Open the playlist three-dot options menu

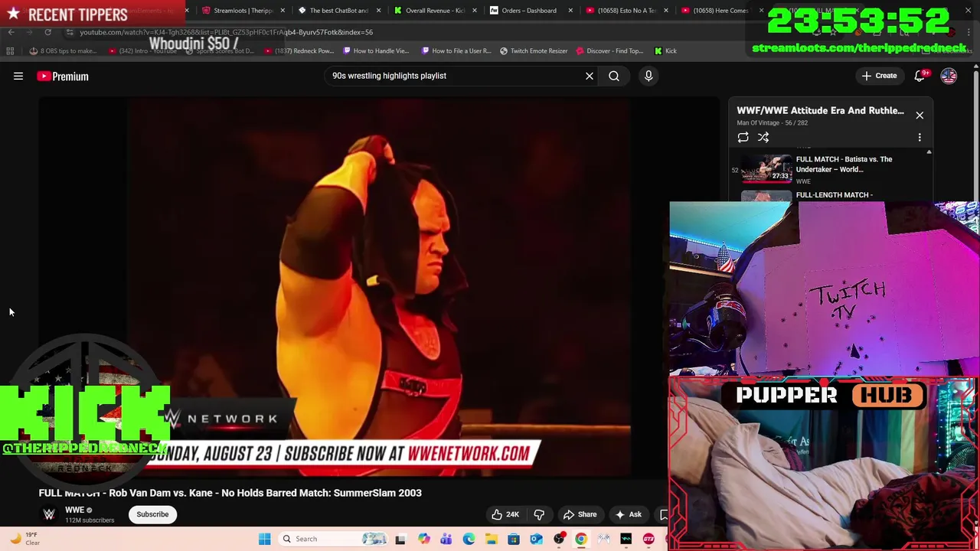[920, 137]
